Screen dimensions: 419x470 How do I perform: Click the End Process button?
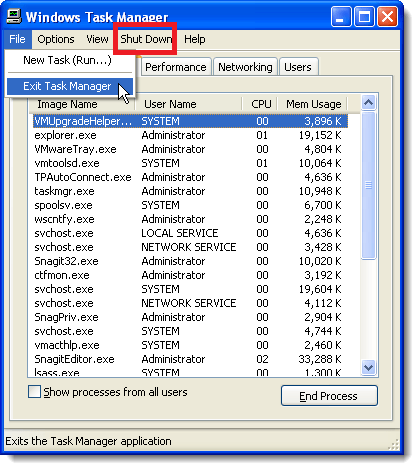329,396
